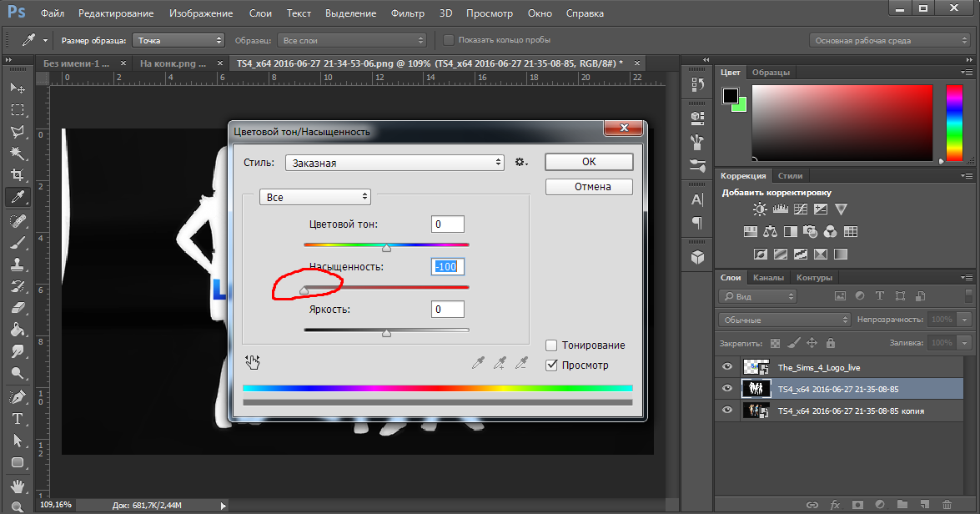The image size is (980, 514).
Task: Open the layer styles fx menu
Action: click(x=835, y=505)
